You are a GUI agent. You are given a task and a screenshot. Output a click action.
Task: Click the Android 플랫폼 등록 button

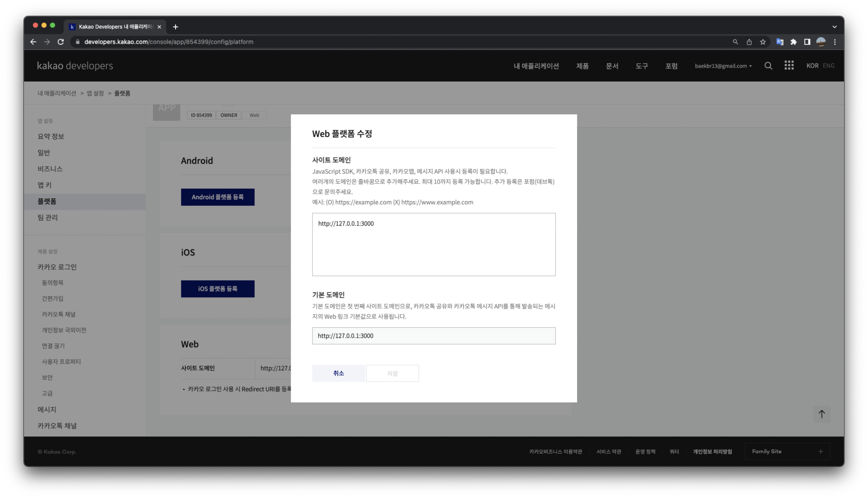coord(218,197)
